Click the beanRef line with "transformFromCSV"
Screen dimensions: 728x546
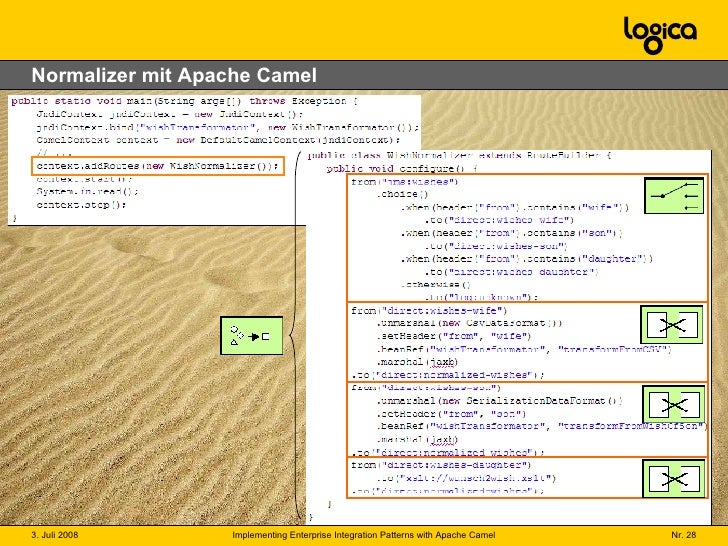pos(524,349)
